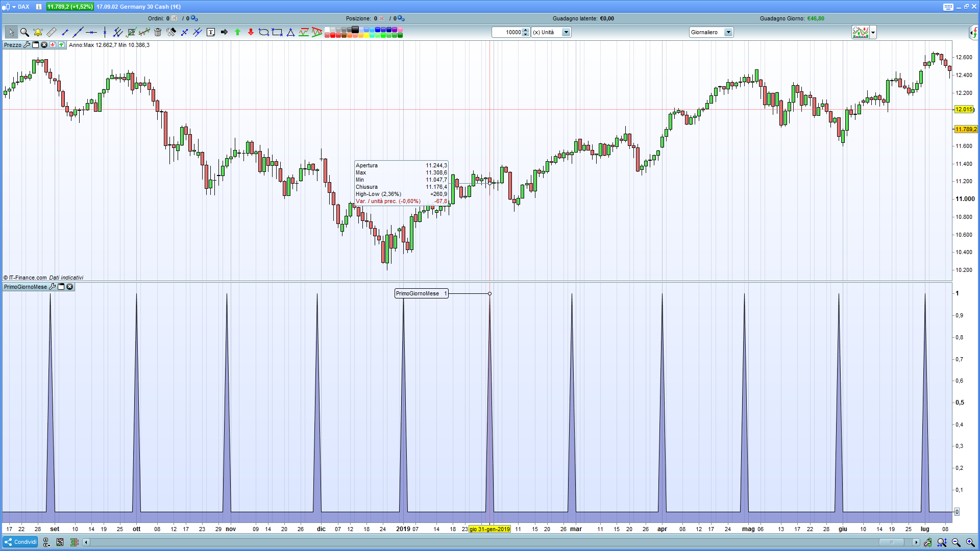Click the IT-Finance.com link

pyautogui.click(x=28, y=278)
